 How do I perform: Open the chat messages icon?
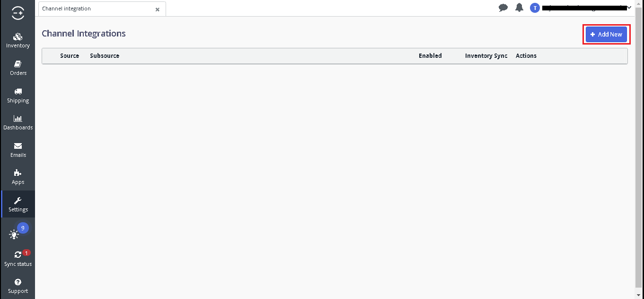[503, 8]
